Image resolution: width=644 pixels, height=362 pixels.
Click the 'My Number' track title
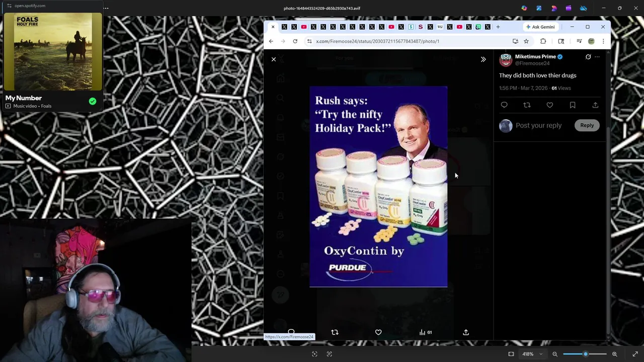point(24,98)
